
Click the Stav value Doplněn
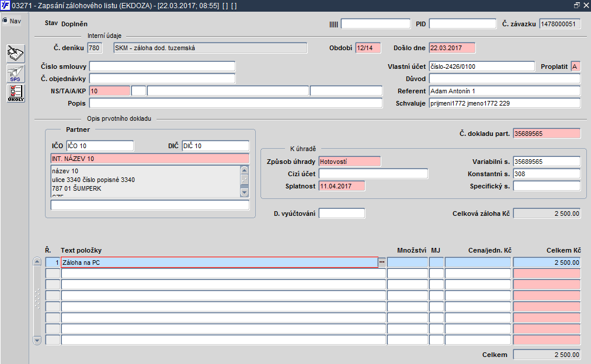click(x=74, y=24)
